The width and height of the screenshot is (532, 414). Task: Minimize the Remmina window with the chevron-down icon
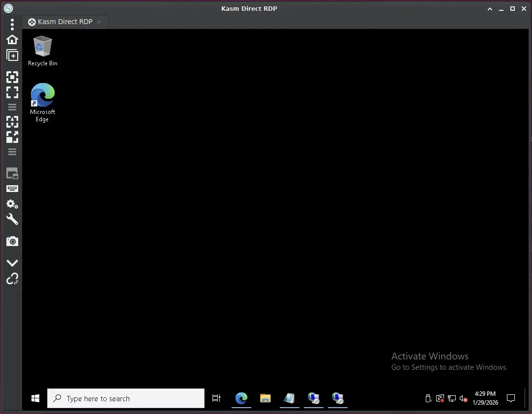click(x=12, y=263)
